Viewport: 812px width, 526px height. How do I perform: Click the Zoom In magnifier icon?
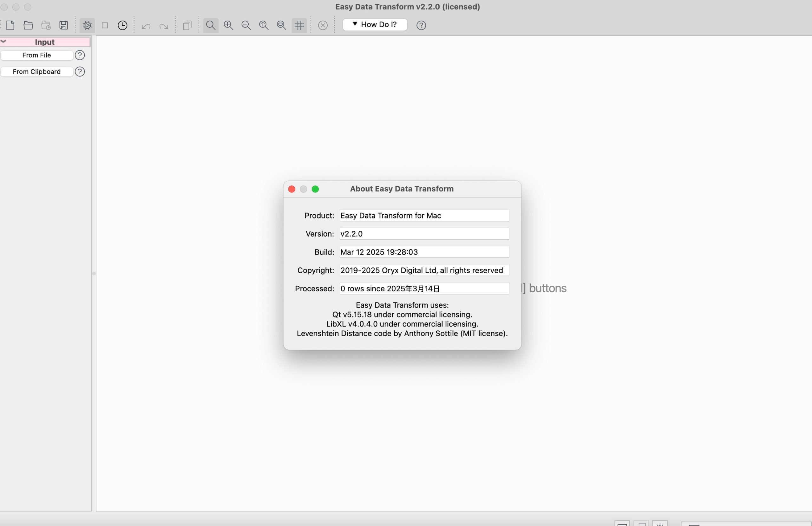pyautogui.click(x=229, y=25)
